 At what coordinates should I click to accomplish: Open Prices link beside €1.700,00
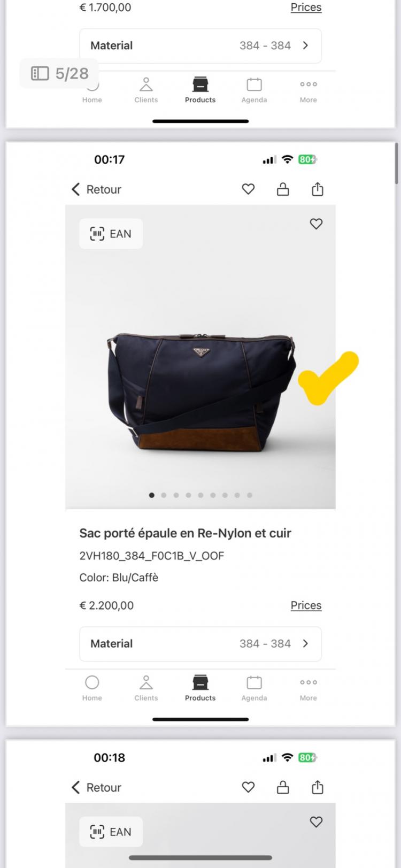pyautogui.click(x=306, y=7)
